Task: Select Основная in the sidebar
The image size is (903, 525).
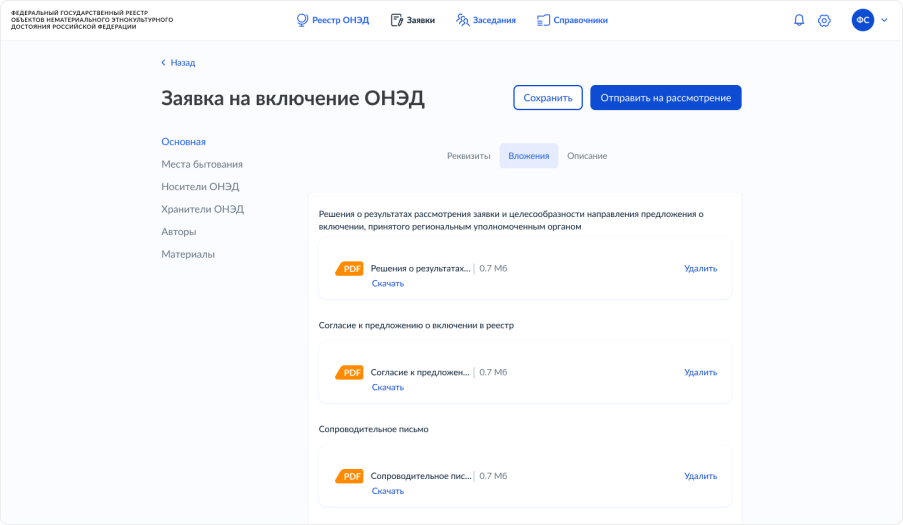Action: (183, 142)
